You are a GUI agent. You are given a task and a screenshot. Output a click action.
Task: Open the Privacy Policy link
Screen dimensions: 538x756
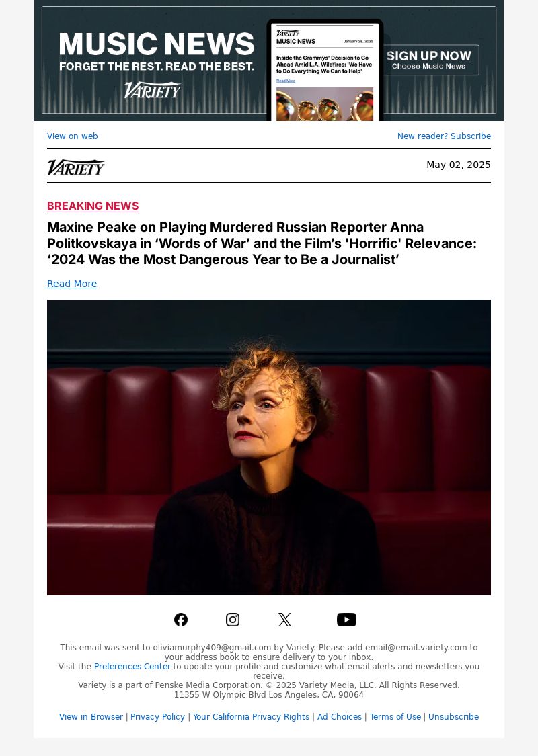157,717
